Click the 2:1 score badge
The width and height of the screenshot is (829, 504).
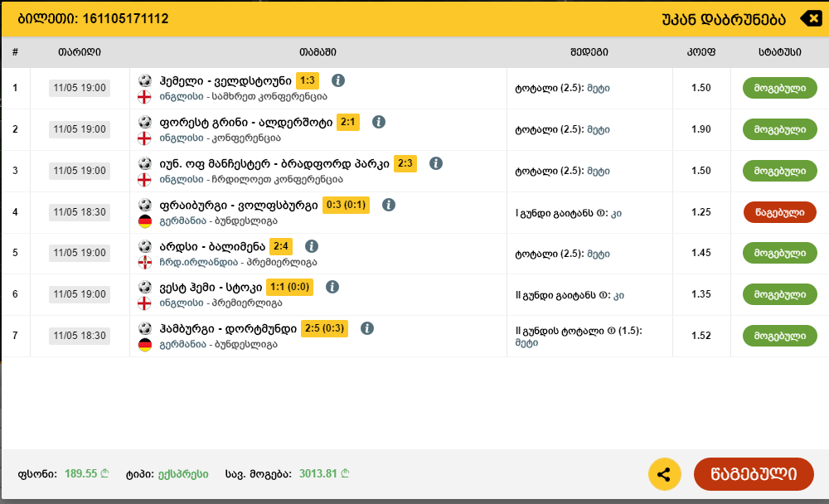[x=348, y=122]
